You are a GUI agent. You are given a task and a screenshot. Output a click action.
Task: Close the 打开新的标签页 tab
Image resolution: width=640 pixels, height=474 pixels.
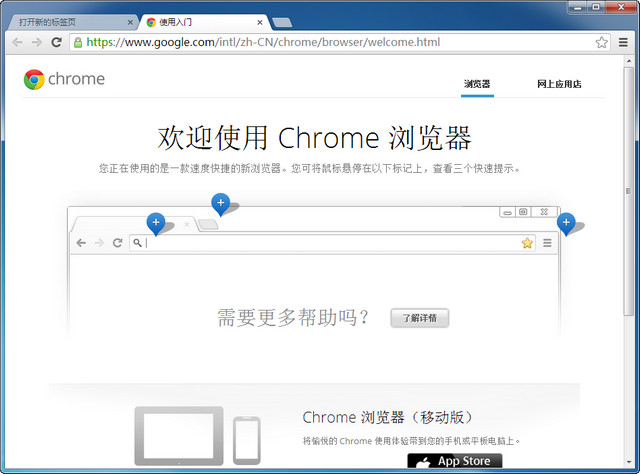[x=130, y=21]
